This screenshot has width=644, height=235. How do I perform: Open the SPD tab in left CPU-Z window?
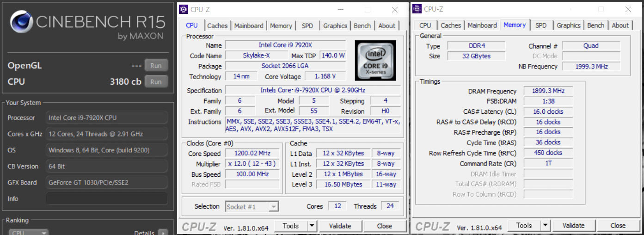[x=307, y=26]
